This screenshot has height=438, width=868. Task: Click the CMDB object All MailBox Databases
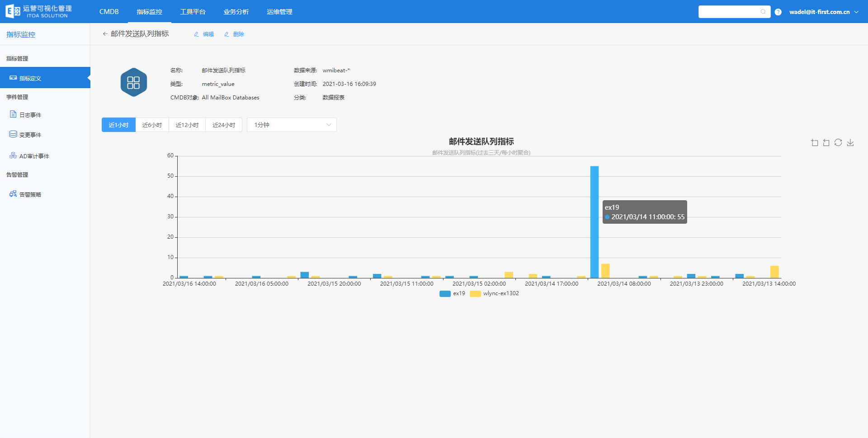point(231,98)
